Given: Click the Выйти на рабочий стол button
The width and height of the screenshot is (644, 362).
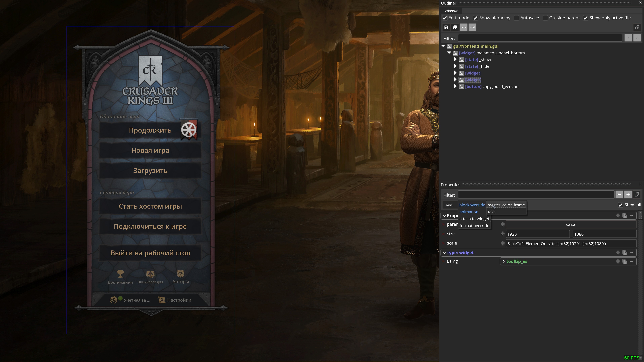Looking at the screenshot, I should tap(150, 253).
